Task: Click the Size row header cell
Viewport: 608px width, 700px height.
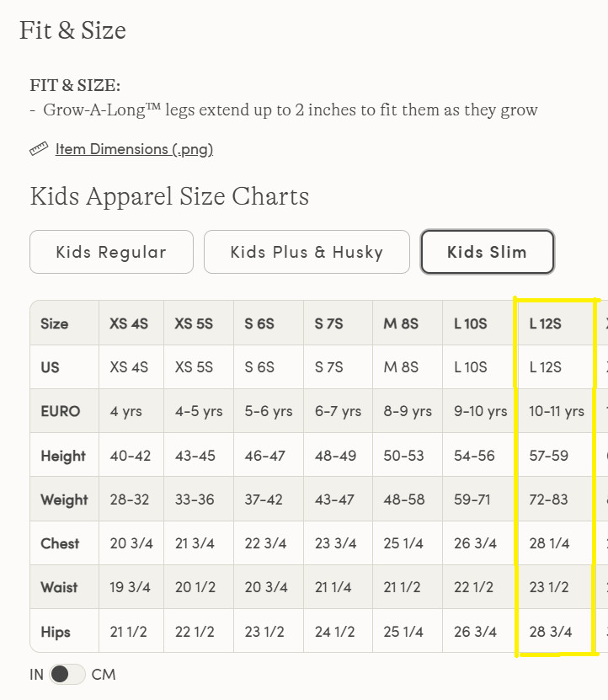Action: (55, 323)
